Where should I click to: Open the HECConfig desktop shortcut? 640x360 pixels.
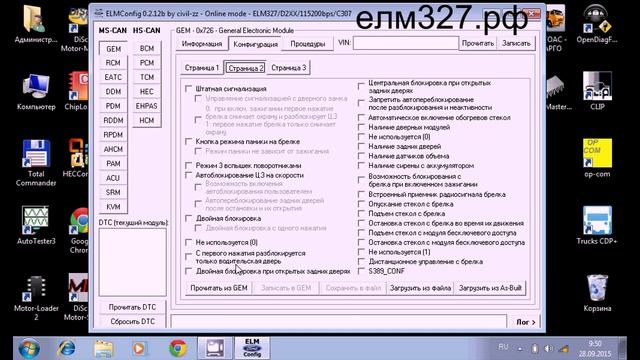coord(76,158)
